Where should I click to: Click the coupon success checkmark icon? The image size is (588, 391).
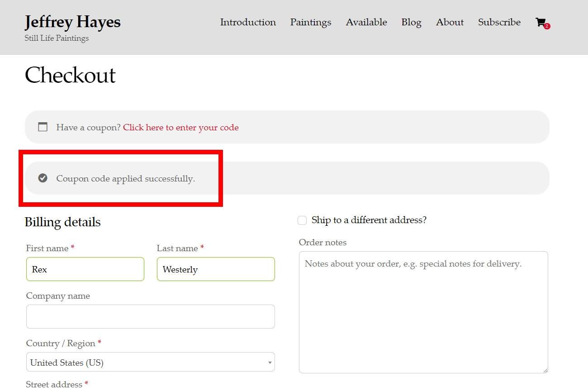(43, 178)
